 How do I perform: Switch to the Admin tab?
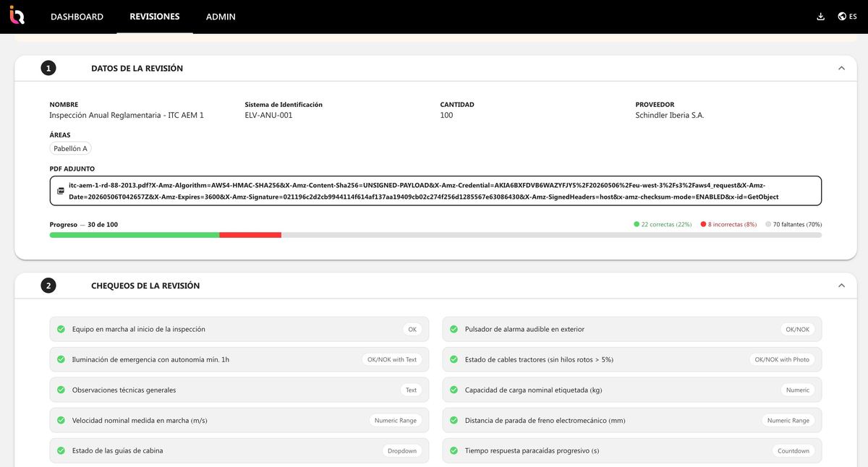221,17
